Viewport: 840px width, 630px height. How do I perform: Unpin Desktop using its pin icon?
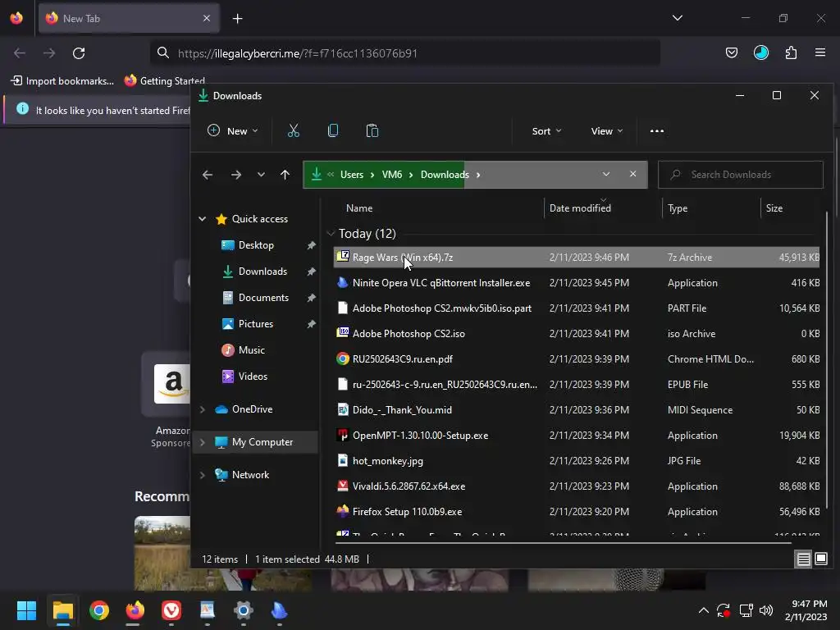311,244
